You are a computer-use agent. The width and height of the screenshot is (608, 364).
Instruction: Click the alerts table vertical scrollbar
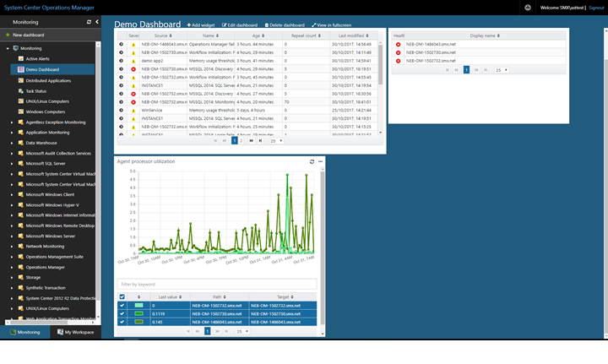coord(380,64)
